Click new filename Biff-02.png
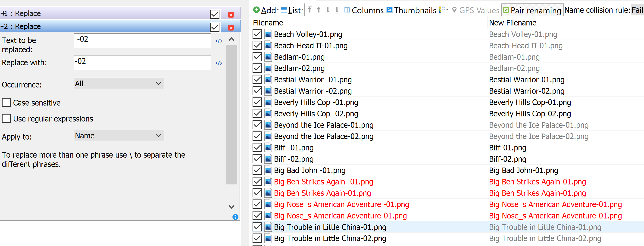This screenshot has width=644, height=246. tap(507, 159)
